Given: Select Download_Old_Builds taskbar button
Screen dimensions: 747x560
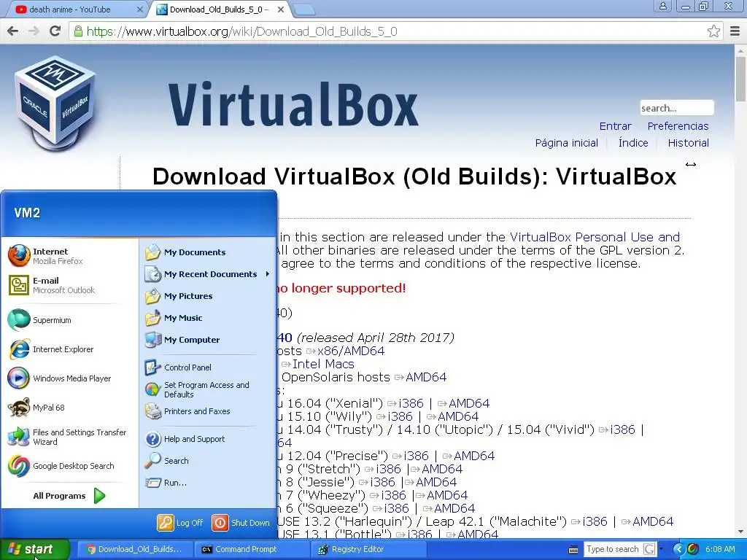Looking at the screenshot, I should (x=135, y=549).
